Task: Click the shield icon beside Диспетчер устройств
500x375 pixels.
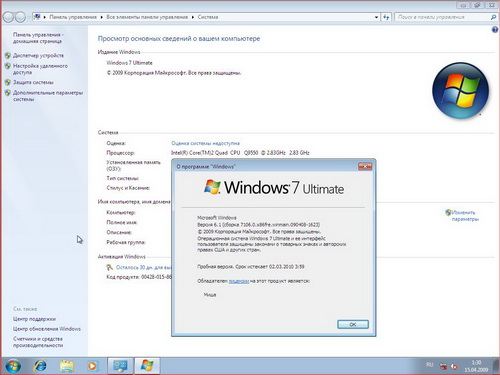Action: point(8,55)
